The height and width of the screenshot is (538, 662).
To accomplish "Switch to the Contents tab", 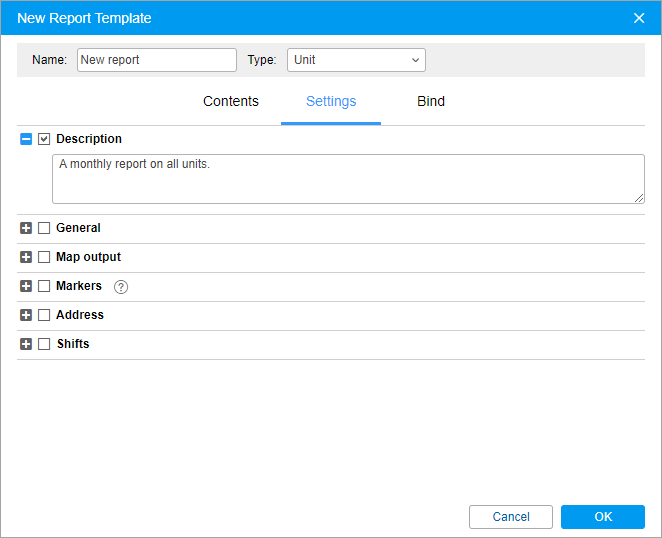I will tap(231, 101).
